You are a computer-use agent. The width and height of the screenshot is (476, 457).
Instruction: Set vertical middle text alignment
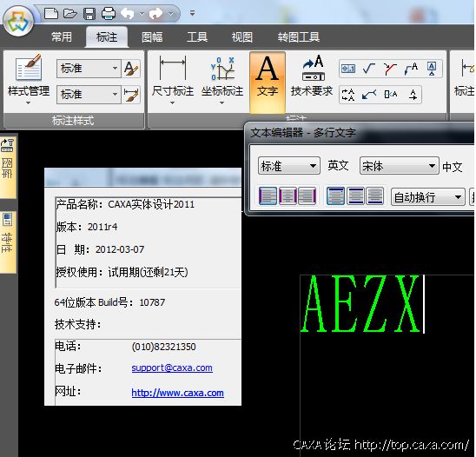[x=355, y=196]
